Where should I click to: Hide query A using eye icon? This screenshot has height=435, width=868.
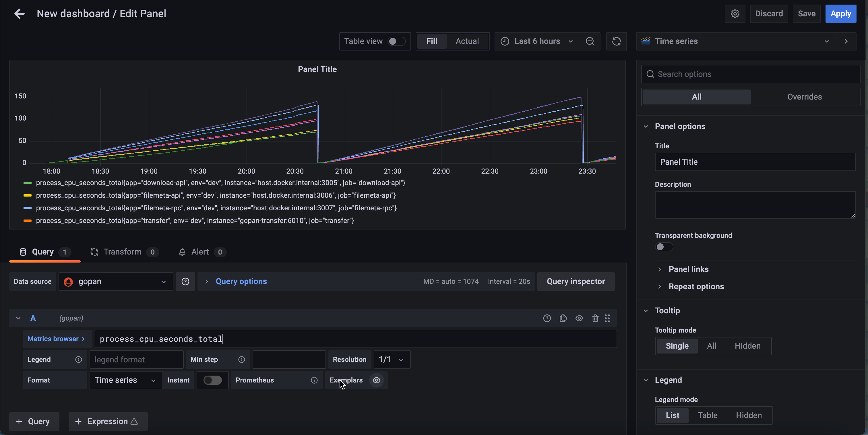tap(579, 318)
